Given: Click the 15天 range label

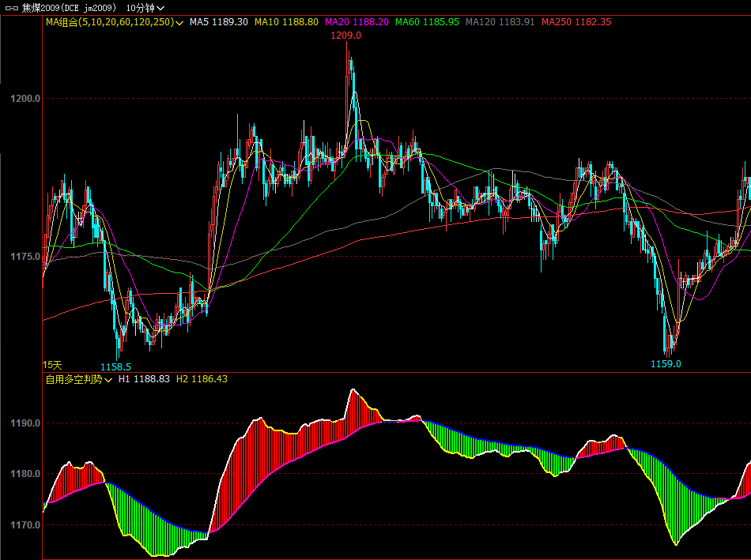Looking at the screenshot, I should (x=52, y=365).
